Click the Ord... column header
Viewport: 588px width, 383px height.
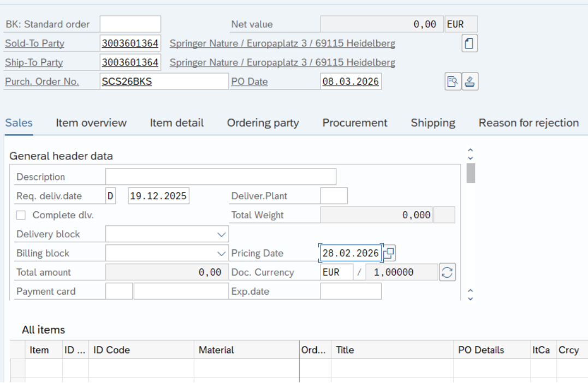[x=316, y=350]
